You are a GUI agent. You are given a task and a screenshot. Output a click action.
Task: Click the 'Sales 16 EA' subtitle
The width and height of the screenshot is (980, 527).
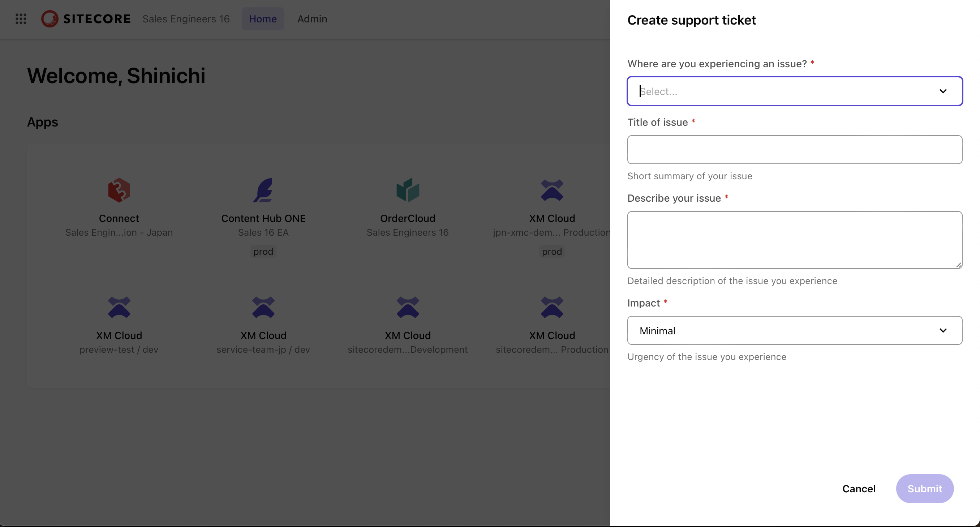coord(263,232)
